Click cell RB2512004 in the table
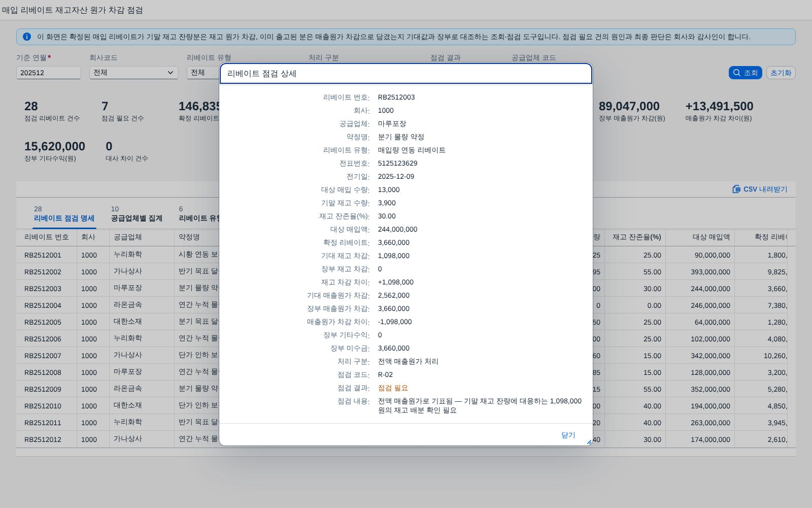The width and height of the screenshot is (812, 508). tap(43, 305)
